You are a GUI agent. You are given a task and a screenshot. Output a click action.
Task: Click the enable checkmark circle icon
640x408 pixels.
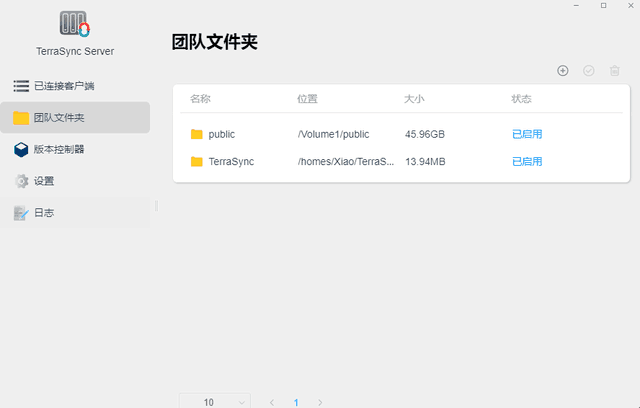(x=589, y=71)
